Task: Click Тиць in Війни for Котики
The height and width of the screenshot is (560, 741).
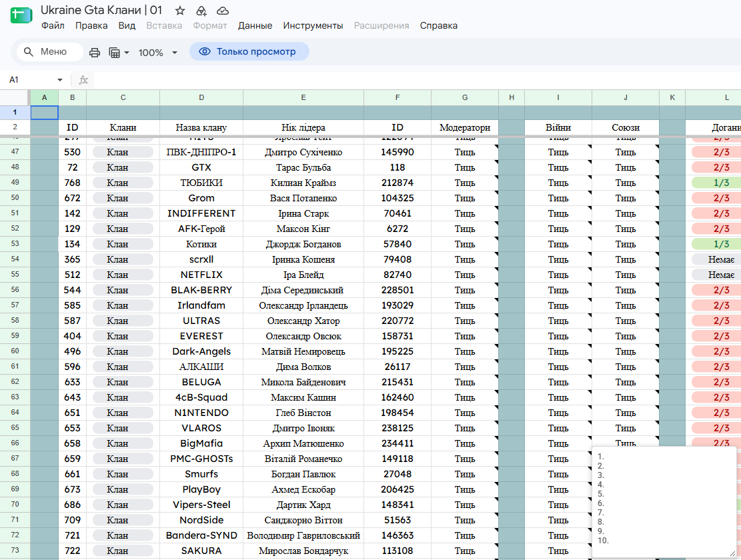Action: pyautogui.click(x=558, y=244)
